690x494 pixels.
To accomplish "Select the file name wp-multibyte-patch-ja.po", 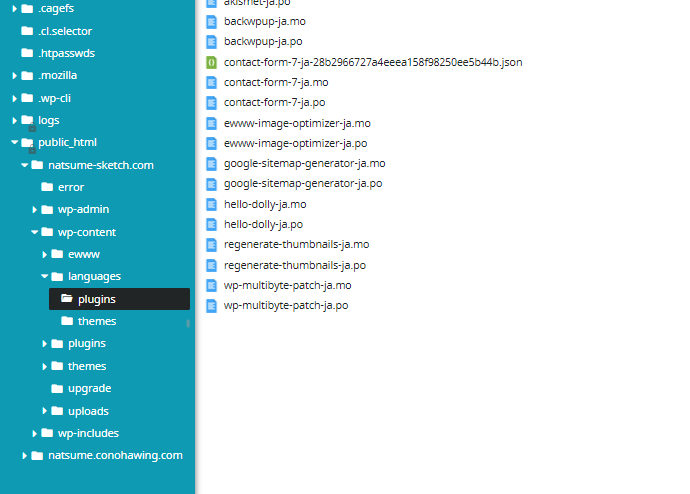I will pos(286,305).
